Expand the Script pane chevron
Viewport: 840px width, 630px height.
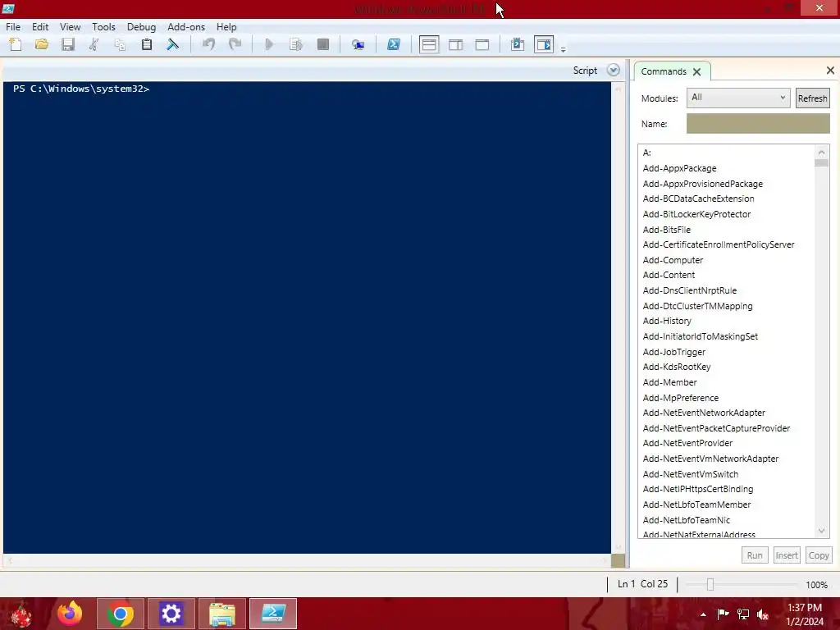pyautogui.click(x=614, y=71)
